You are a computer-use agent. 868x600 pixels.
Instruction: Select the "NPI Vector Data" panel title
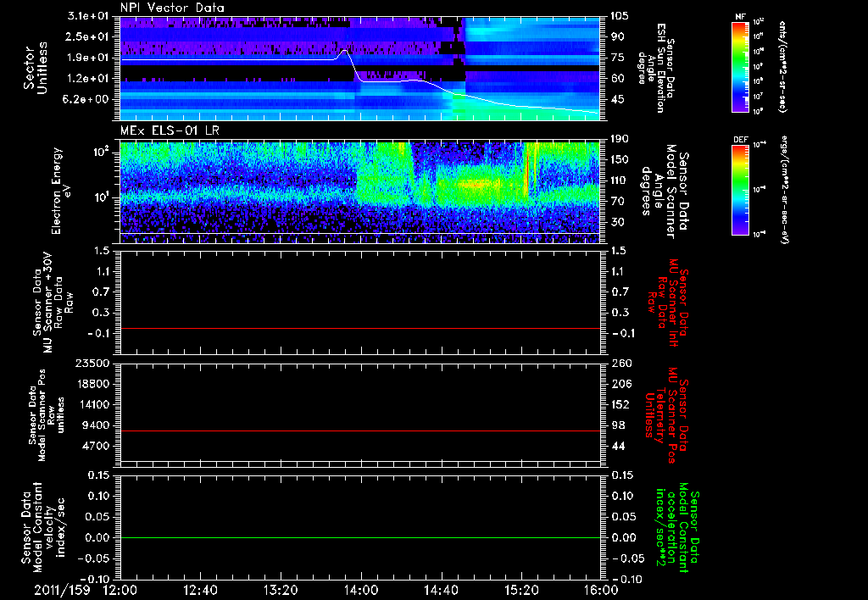(x=172, y=8)
